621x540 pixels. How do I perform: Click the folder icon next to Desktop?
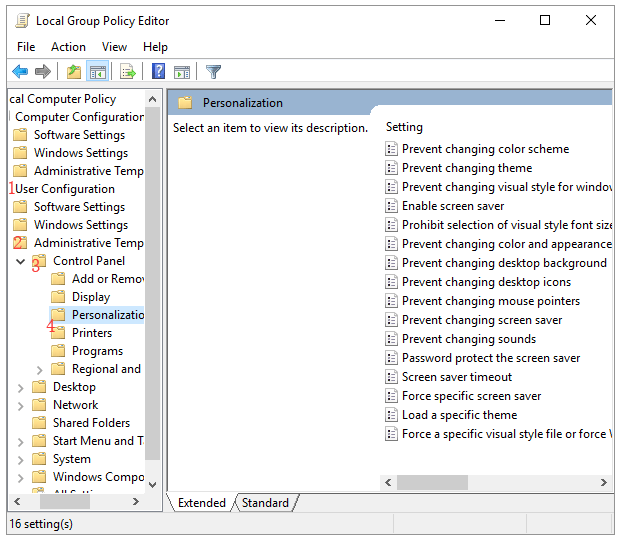(x=39, y=387)
